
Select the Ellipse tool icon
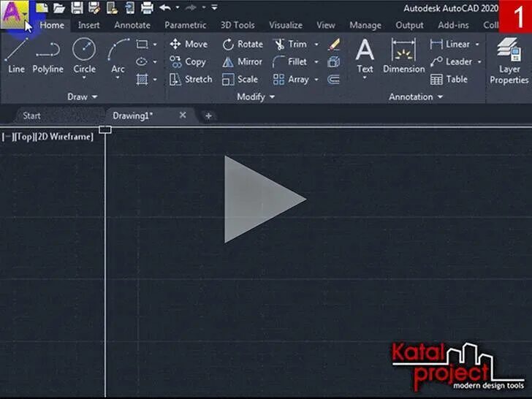coord(142,61)
